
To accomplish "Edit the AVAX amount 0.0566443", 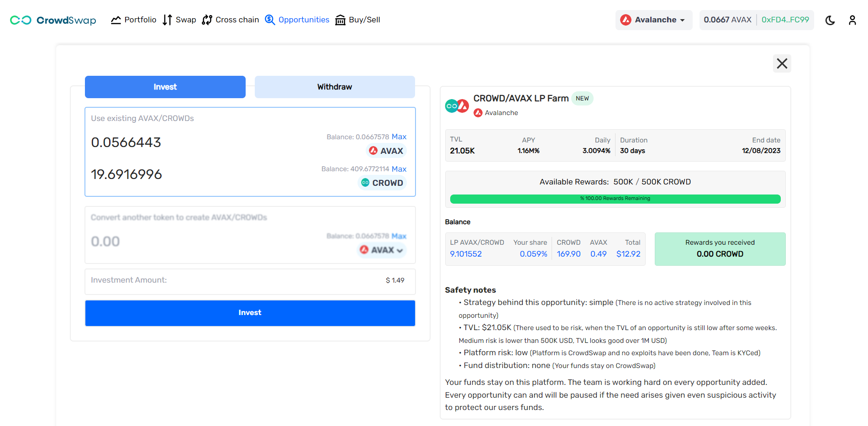I will [126, 142].
